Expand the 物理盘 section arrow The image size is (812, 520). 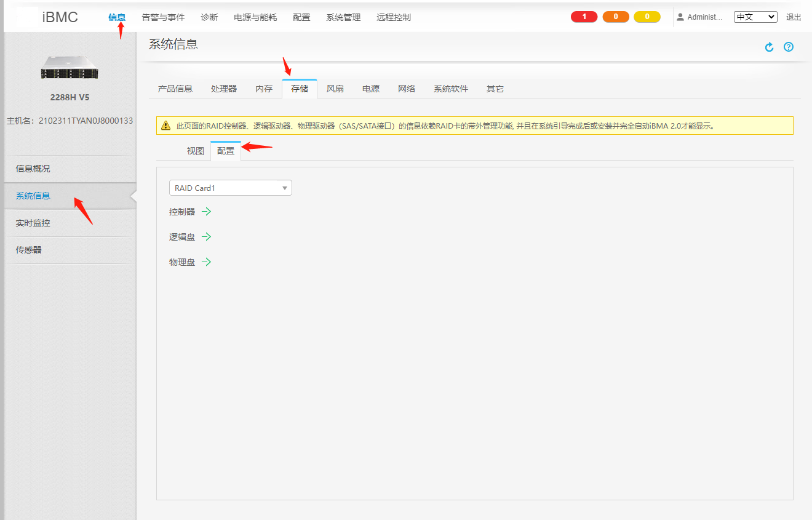click(207, 262)
